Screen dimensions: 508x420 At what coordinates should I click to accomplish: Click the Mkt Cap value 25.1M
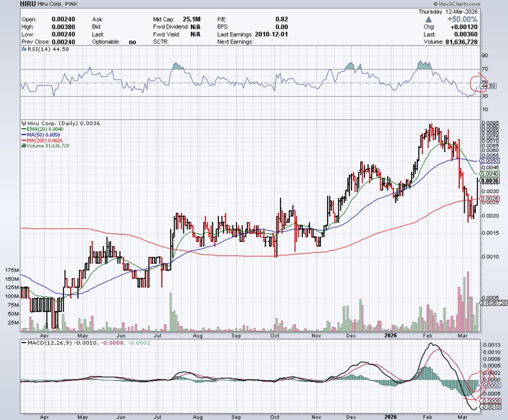(x=192, y=20)
